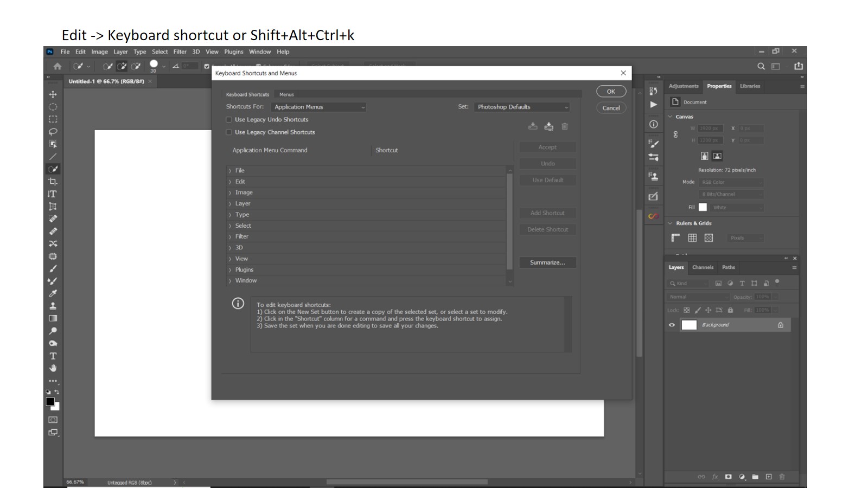
Task: Select the Spot Healing Brush tool
Action: (x=53, y=219)
